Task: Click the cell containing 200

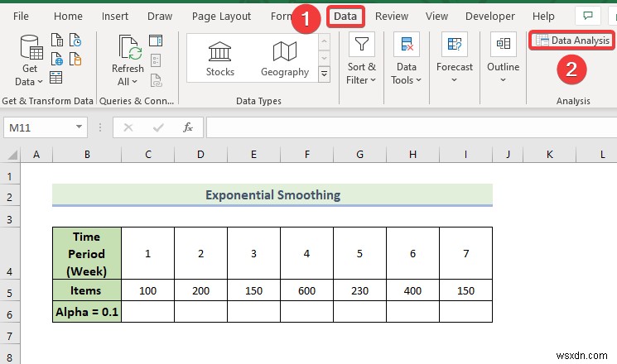Action: [x=200, y=290]
